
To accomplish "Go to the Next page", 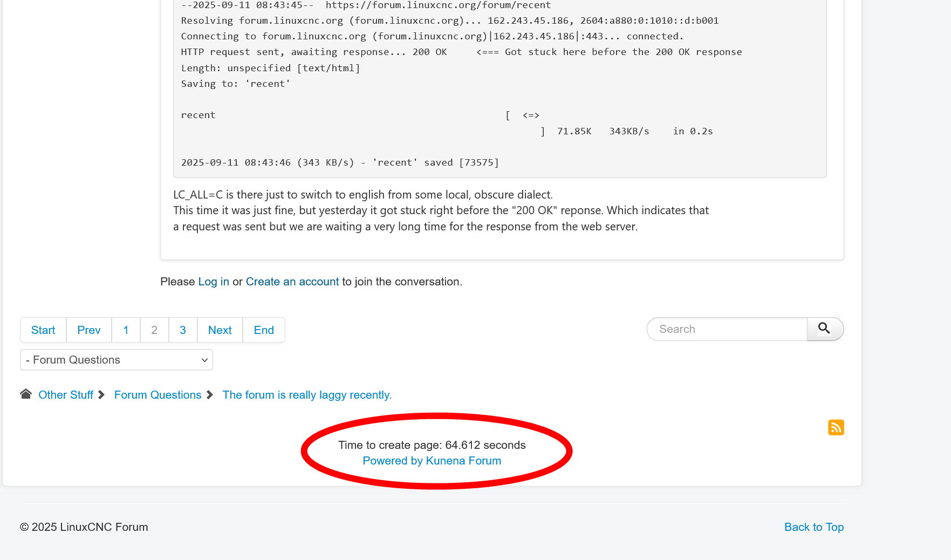I will click(220, 330).
